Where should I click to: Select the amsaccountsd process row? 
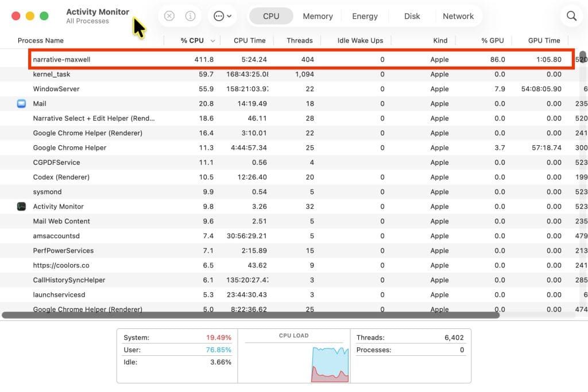(x=294, y=236)
